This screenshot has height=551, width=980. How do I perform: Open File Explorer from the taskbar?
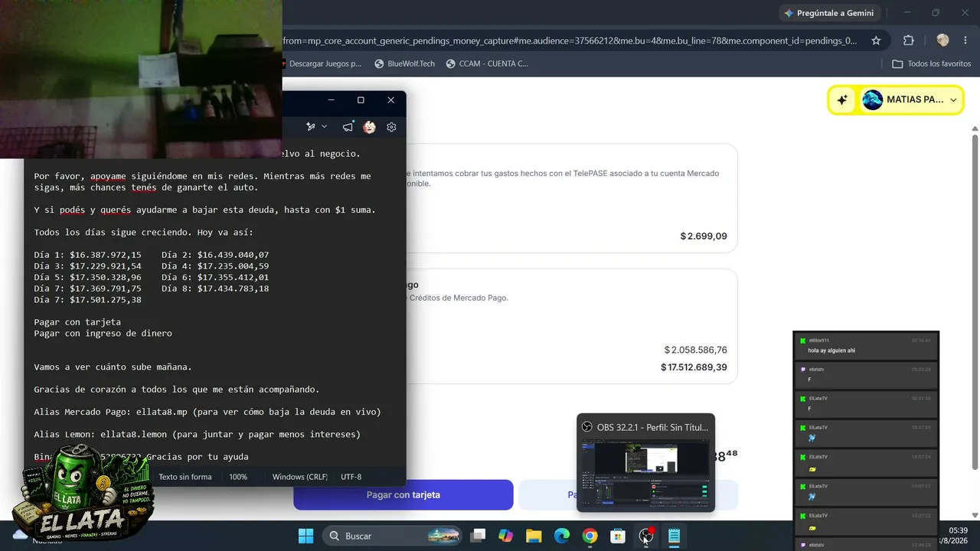click(x=534, y=536)
